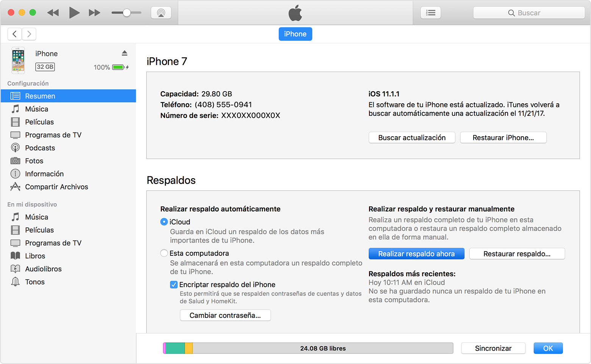Select Resumen under Configuración
591x364 pixels.
(40, 96)
